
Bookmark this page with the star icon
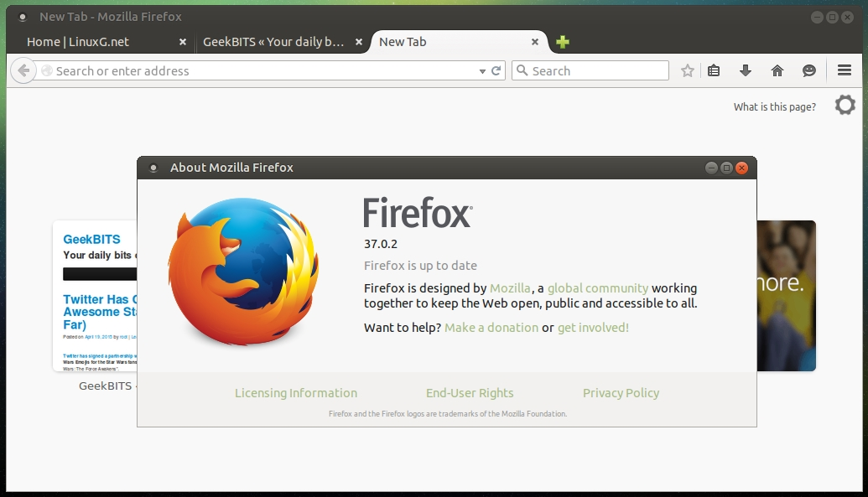point(687,70)
